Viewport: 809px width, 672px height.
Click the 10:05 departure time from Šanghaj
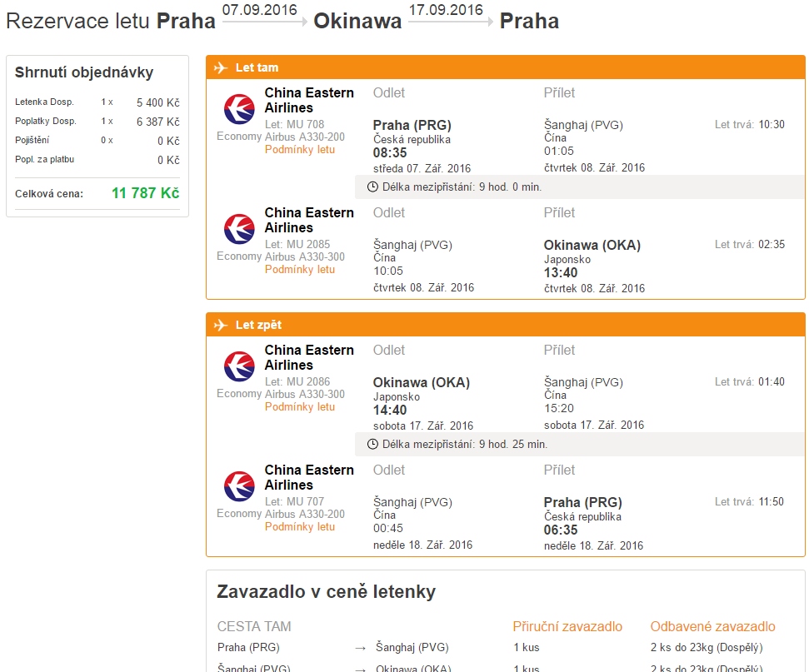(388, 271)
